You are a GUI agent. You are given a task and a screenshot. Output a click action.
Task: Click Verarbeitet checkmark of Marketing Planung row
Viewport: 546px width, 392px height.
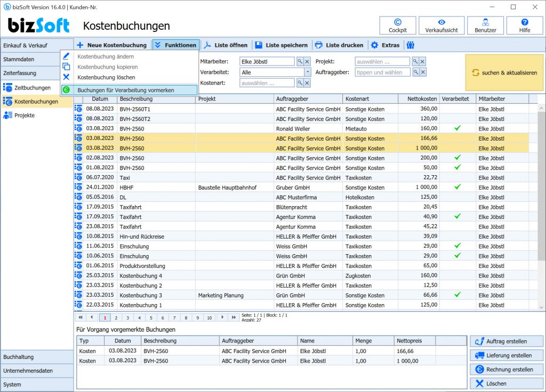pyautogui.click(x=457, y=295)
